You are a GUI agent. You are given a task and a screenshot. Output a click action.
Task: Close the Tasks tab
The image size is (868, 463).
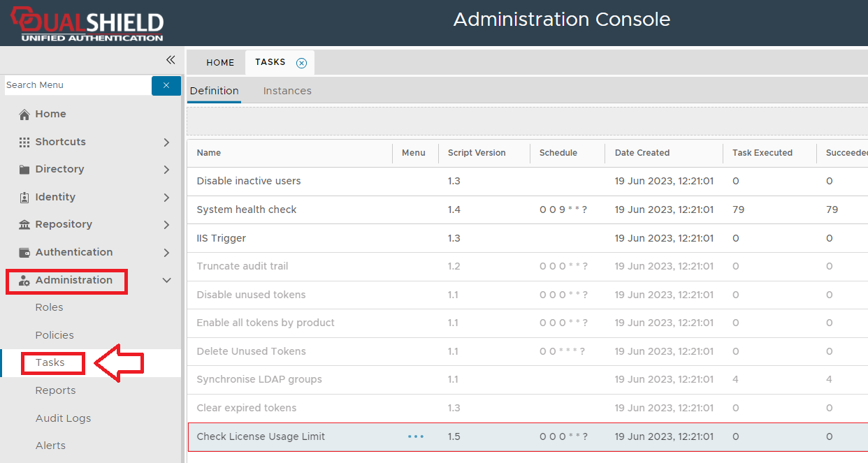(x=301, y=63)
